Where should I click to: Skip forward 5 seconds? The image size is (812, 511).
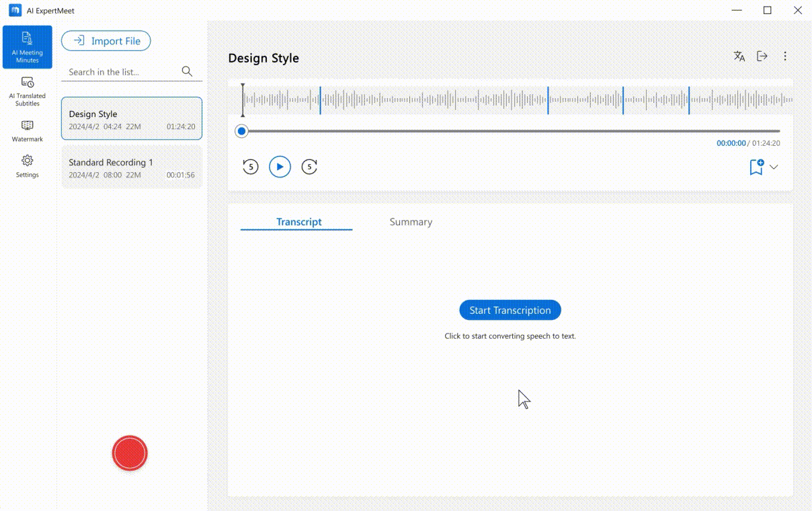pyautogui.click(x=309, y=167)
